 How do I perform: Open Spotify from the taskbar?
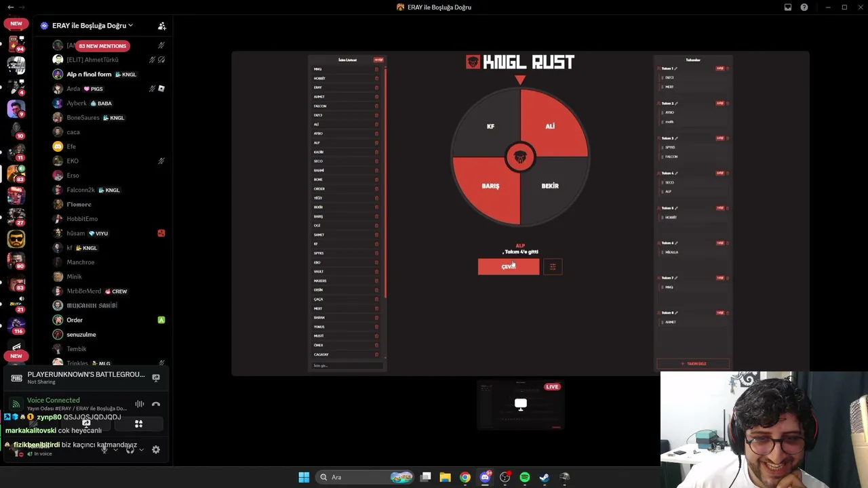point(525,477)
